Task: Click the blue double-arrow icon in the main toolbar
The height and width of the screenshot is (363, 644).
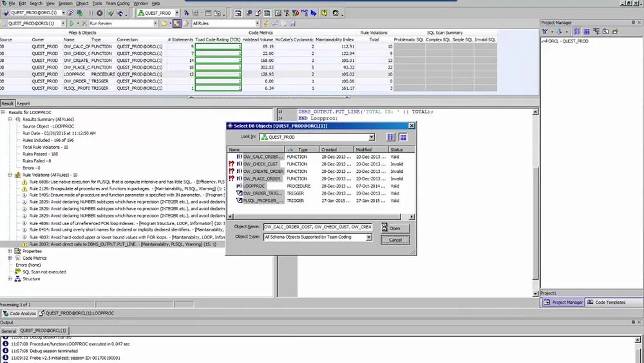Action: (x=314, y=13)
